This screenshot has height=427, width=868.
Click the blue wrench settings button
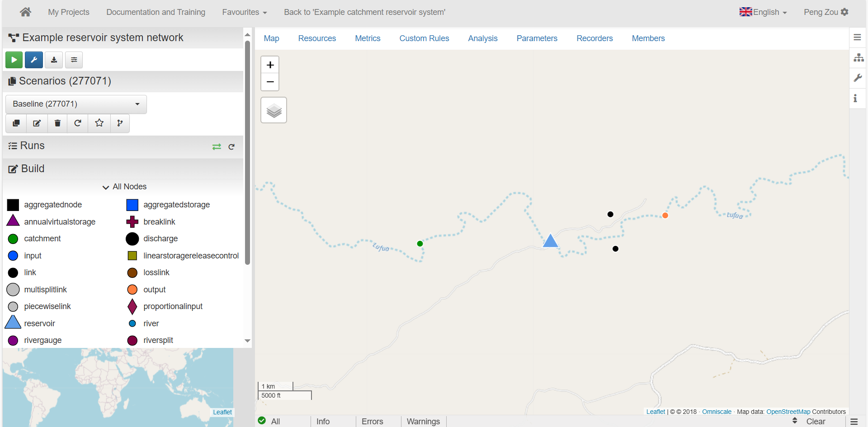pos(34,60)
